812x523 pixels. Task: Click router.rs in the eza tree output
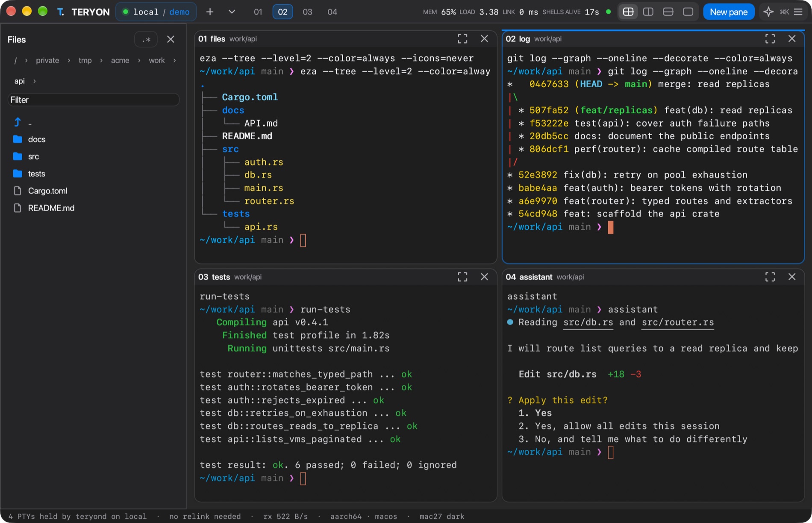click(269, 201)
